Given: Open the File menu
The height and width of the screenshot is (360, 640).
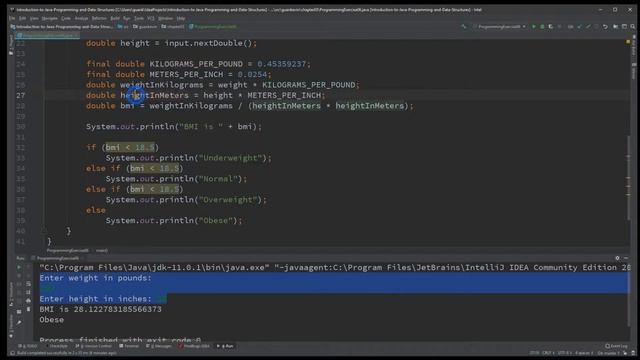Looking at the screenshot, I should 12,18.
